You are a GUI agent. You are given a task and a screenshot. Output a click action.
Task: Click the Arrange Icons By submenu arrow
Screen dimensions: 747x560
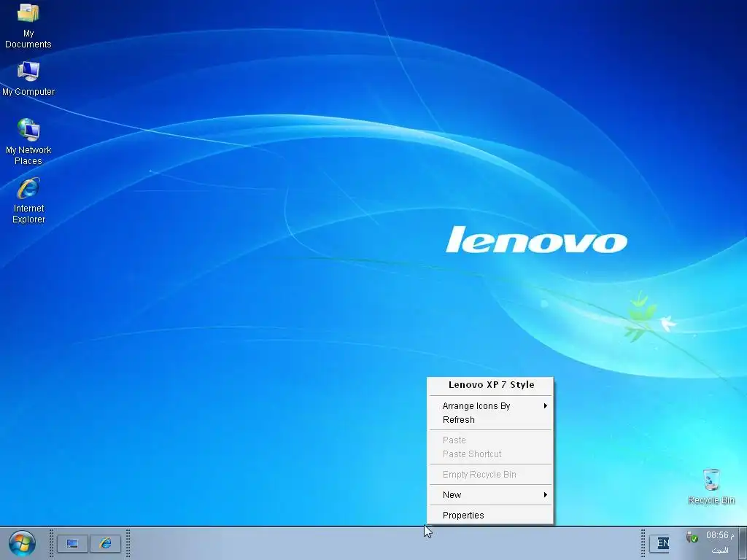pyautogui.click(x=546, y=405)
